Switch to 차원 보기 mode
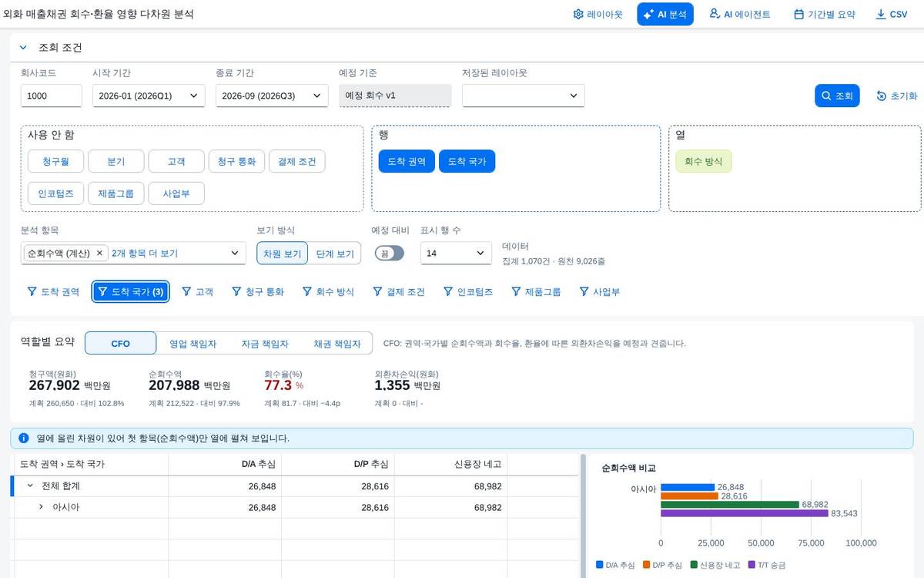924x578 pixels. (x=283, y=253)
